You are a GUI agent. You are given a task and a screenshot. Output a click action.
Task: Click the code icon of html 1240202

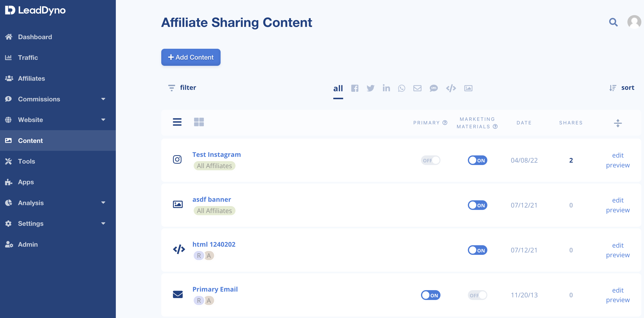(x=179, y=249)
